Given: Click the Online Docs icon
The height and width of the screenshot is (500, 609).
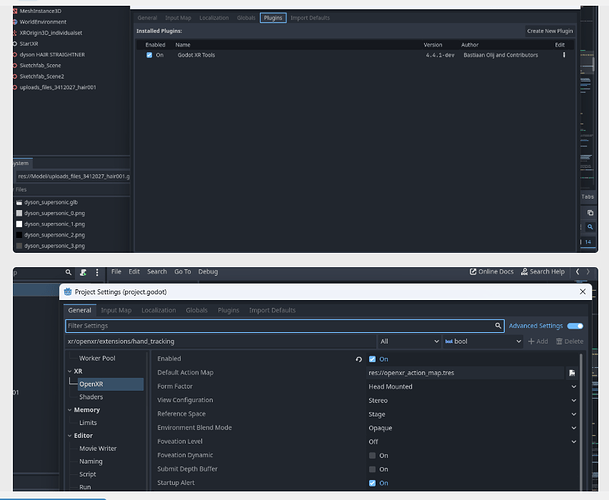Looking at the screenshot, I should click(x=472, y=272).
